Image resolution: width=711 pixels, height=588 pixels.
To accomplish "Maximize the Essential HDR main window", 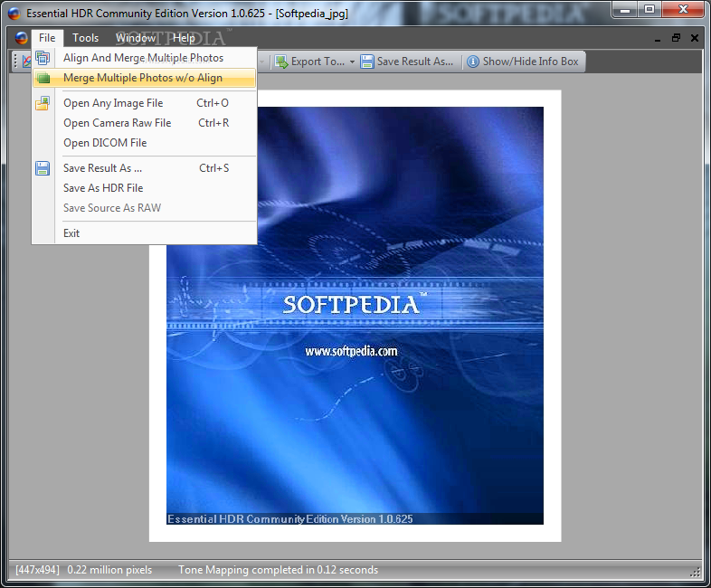I will [x=649, y=9].
